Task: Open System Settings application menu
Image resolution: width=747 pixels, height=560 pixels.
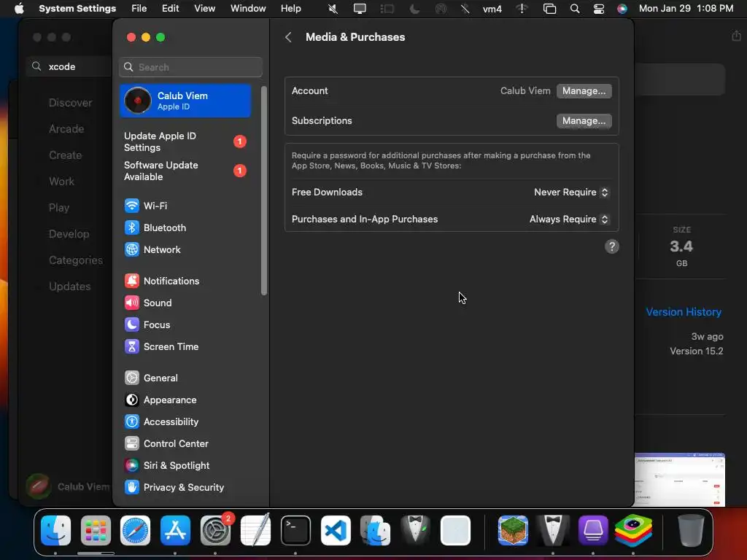Action: tap(77, 9)
